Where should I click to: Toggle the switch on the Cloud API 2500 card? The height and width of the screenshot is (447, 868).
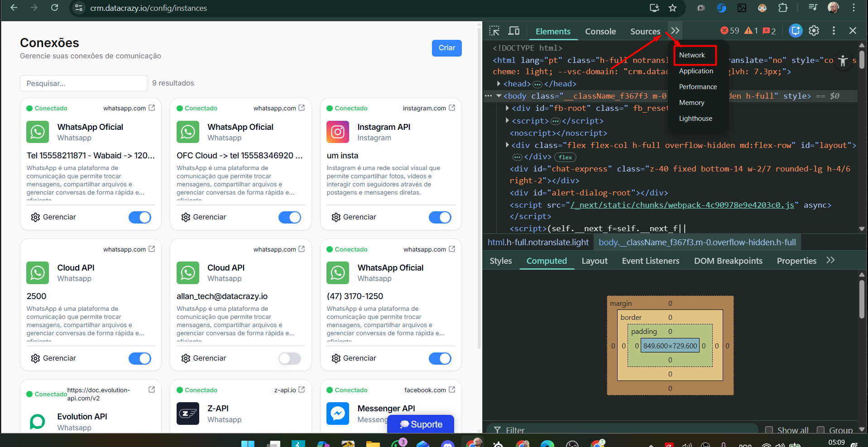click(140, 359)
